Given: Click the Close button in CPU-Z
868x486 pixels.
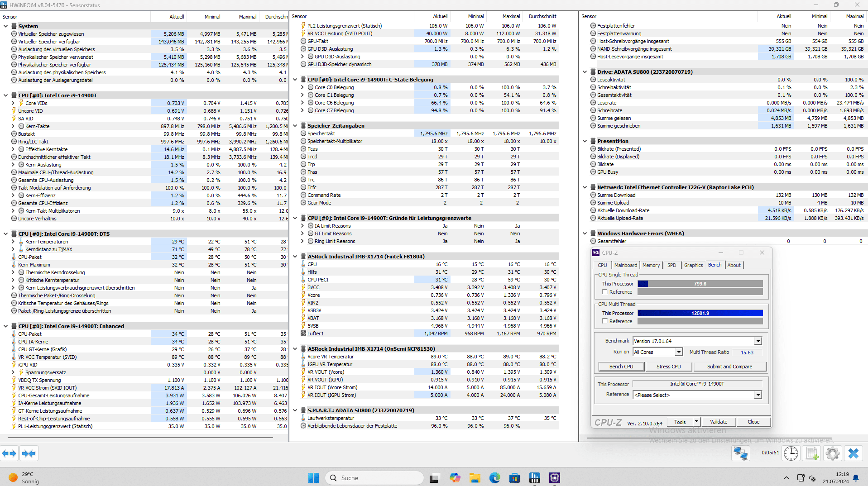Looking at the screenshot, I should click(753, 422).
